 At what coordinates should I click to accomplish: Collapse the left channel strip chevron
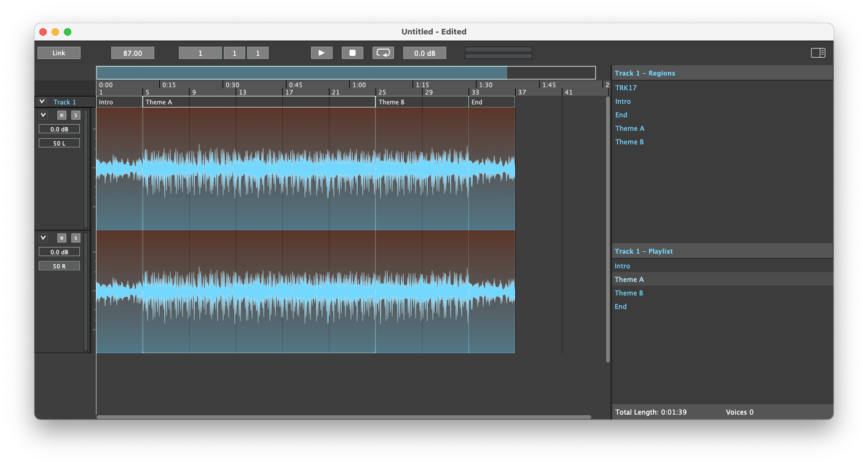point(43,115)
